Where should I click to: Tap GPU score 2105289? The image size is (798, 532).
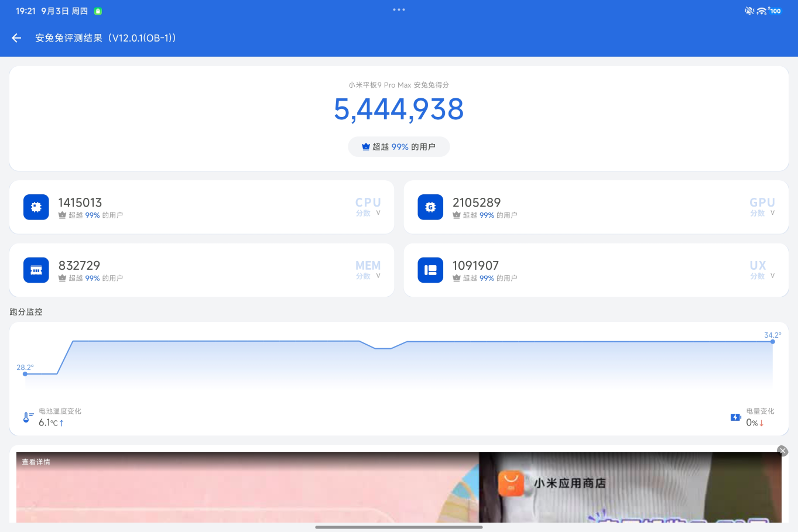(477, 202)
